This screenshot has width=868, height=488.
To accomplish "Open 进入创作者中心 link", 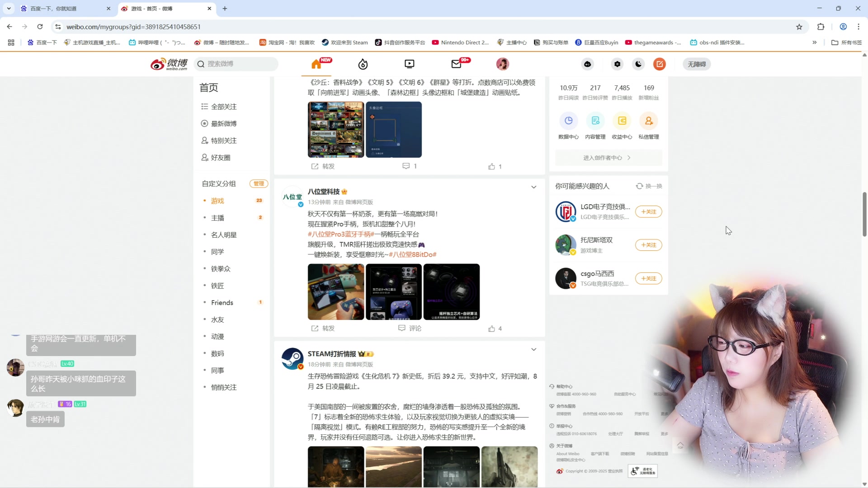I will [x=608, y=158].
